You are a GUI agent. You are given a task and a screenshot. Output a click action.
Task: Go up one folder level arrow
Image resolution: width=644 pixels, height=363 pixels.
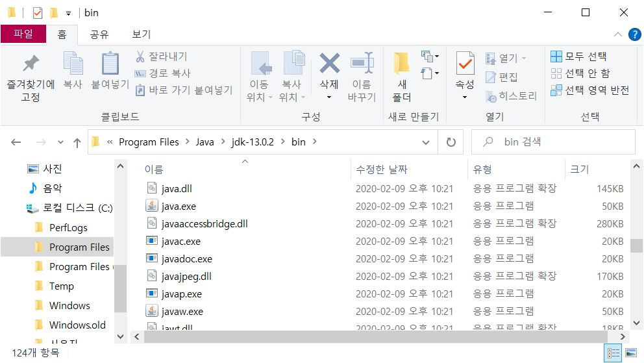(77, 142)
